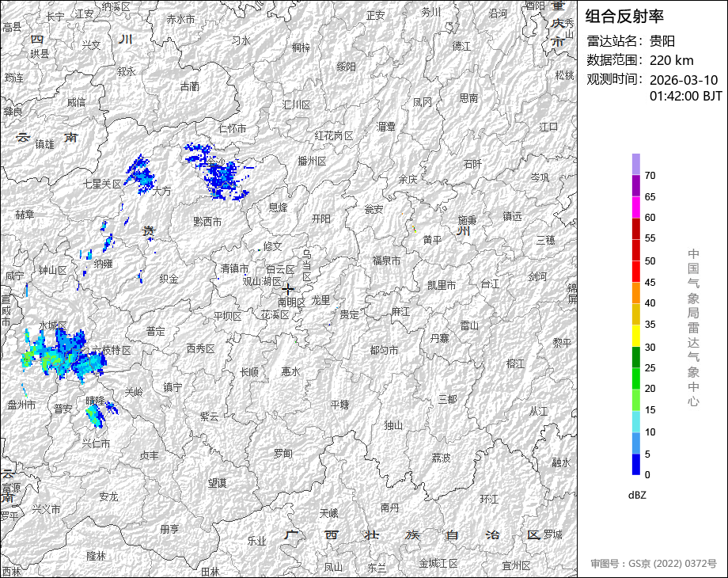
Task: Click the 榕江 map label
Action: [515, 363]
